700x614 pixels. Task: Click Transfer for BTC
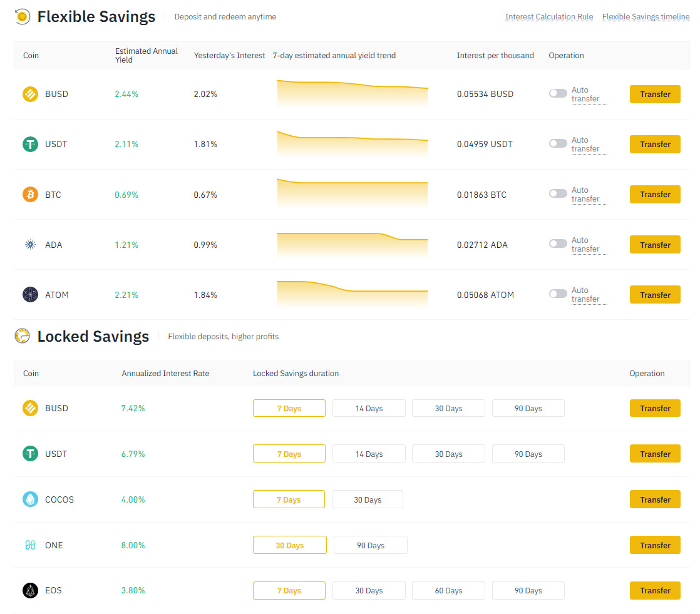pos(655,194)
